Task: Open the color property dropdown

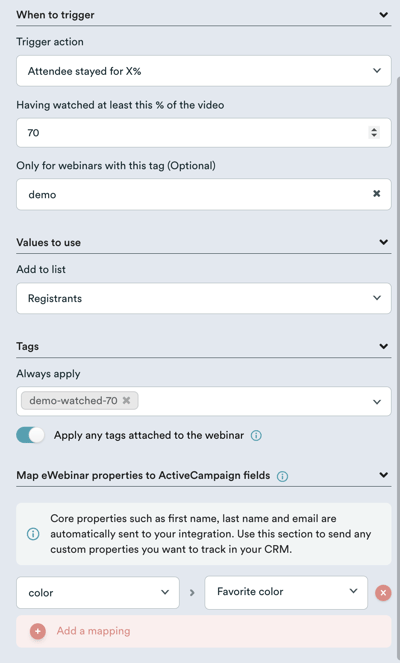Action: point(98,592)
